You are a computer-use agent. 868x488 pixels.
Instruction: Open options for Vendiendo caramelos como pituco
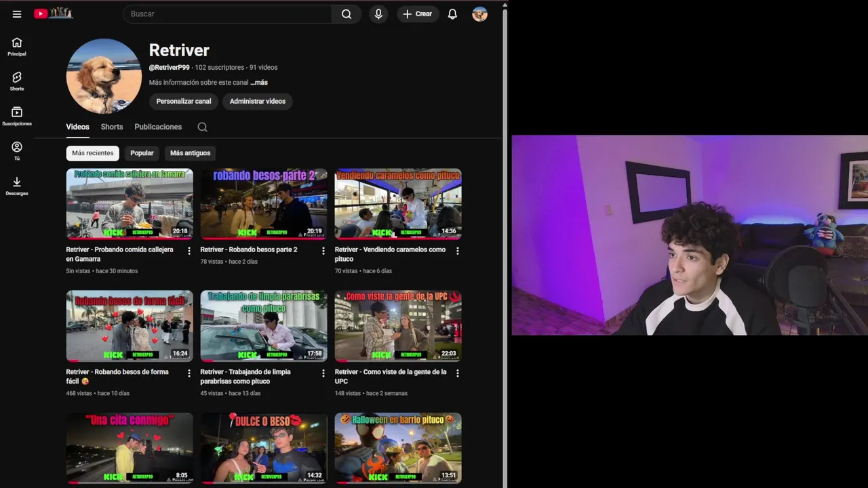tap(458, 251)
